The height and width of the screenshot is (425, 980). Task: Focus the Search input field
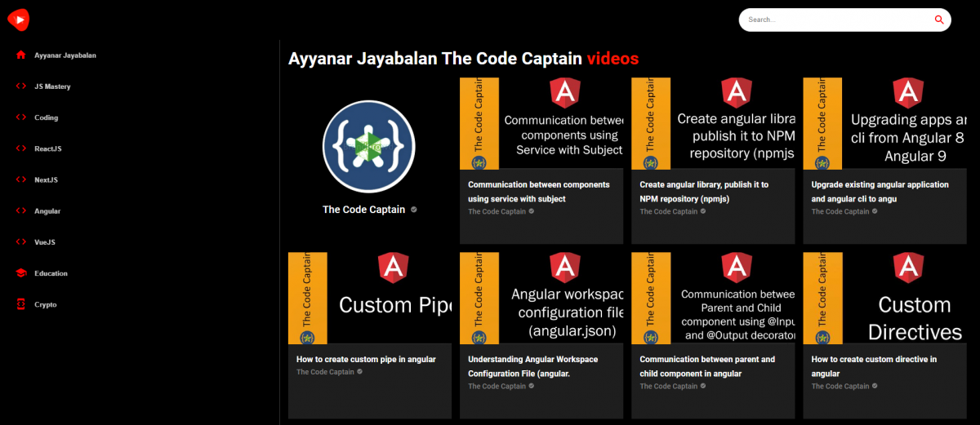click(833, 20)
